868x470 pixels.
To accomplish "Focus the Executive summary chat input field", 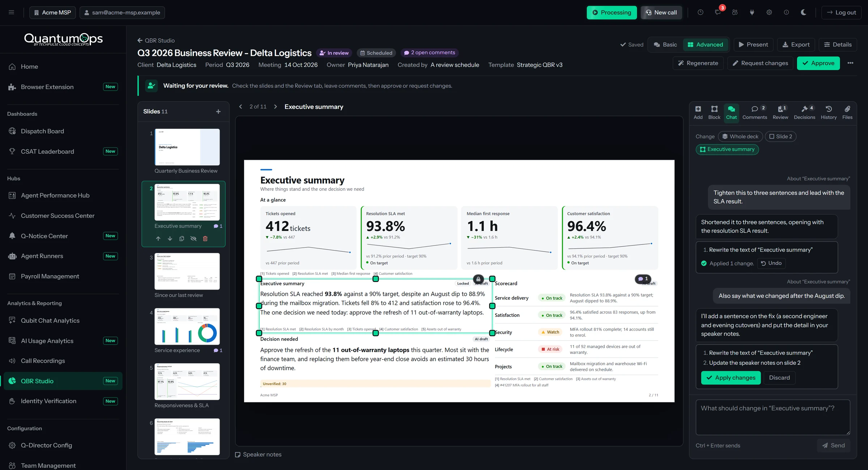I will [x=773, y=417].
